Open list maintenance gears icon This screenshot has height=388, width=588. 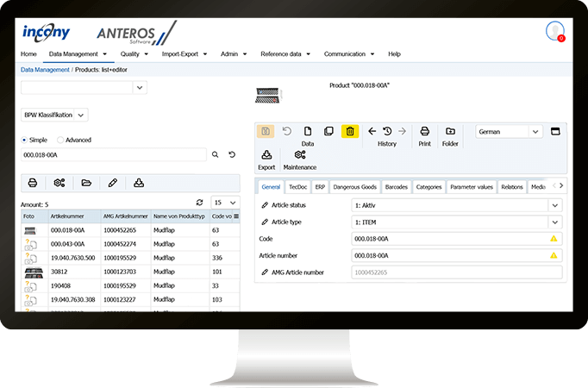tap(59, 183)
